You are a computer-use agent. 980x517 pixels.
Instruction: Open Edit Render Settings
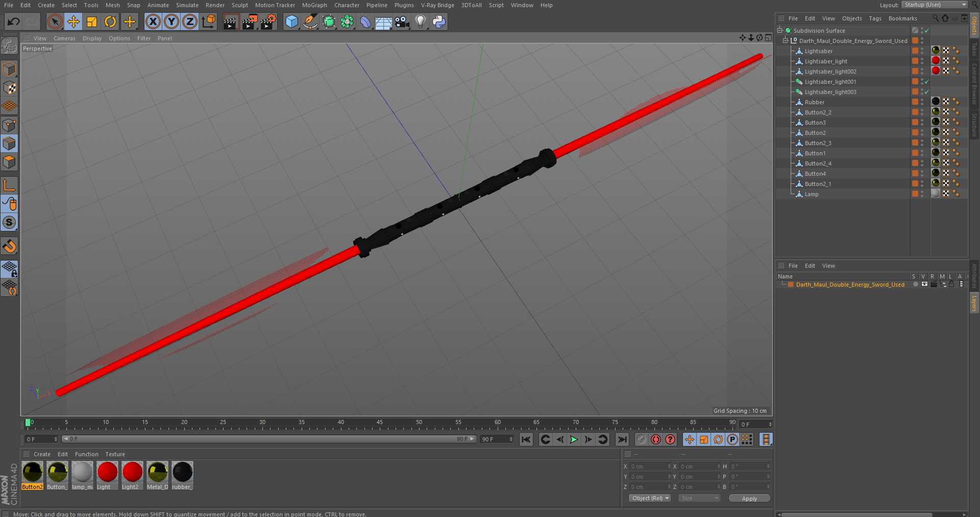coord(268,21)
